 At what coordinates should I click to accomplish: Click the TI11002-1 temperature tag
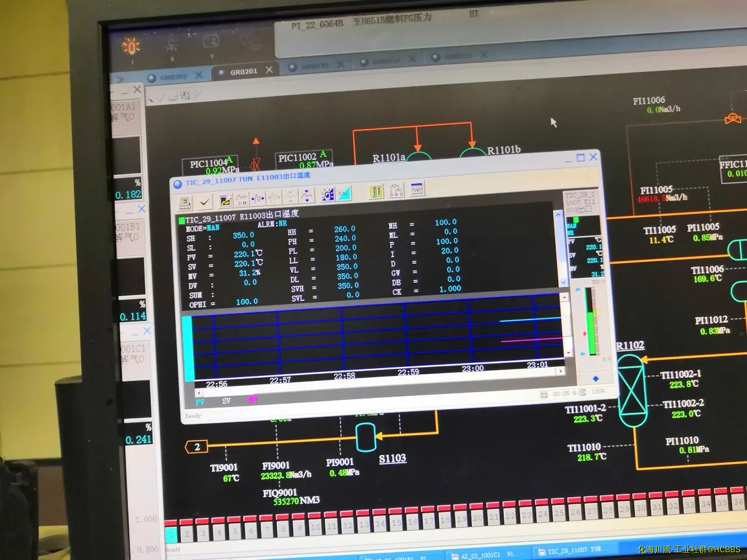pos(680,375)
